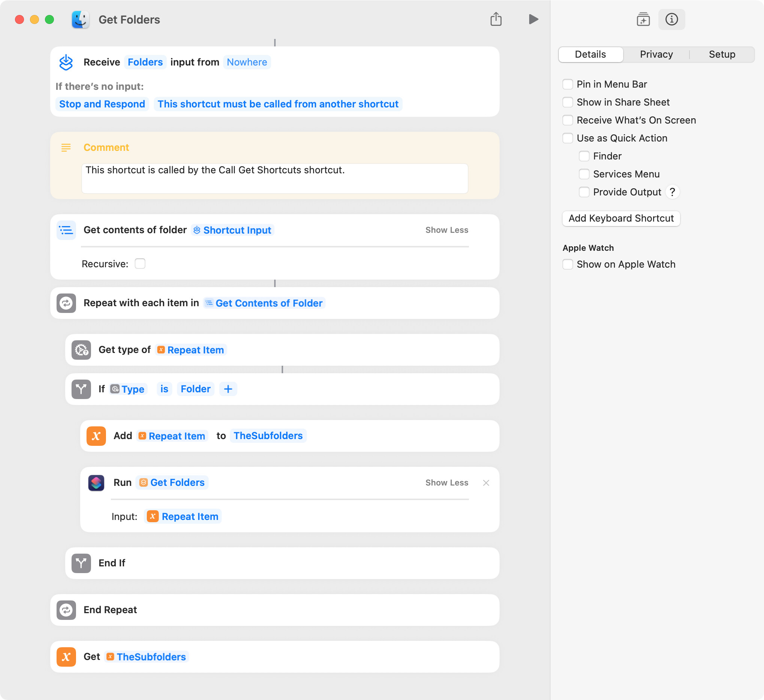Click the End If label
The image size is (764, 700).
click(x=112, y=563)
